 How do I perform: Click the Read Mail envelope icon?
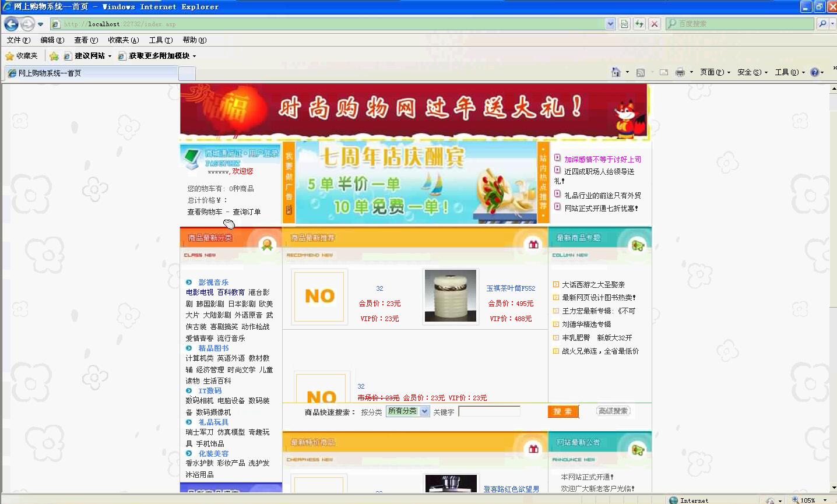(x=664, y=72)
